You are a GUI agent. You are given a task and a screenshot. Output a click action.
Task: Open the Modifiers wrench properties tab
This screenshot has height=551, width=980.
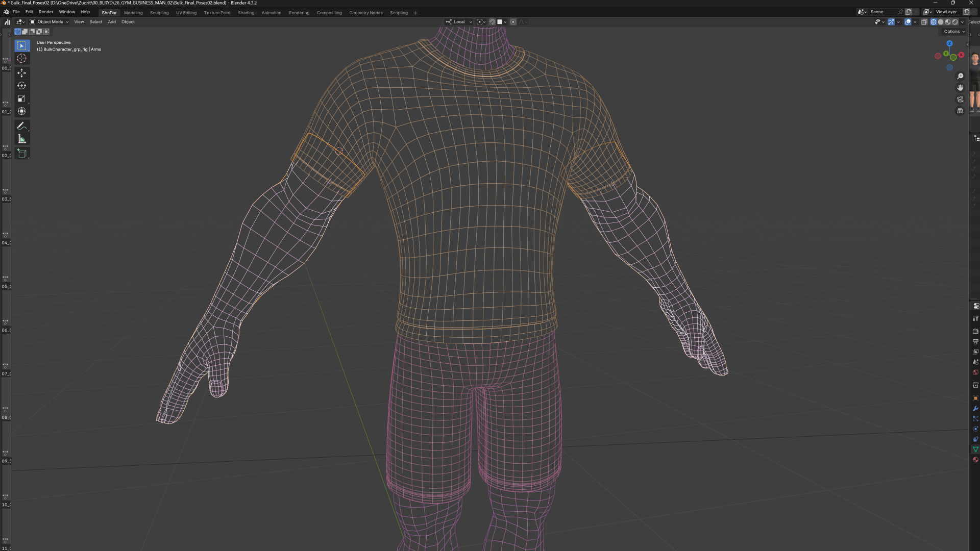pyautogui.click(x=975, y=409)
